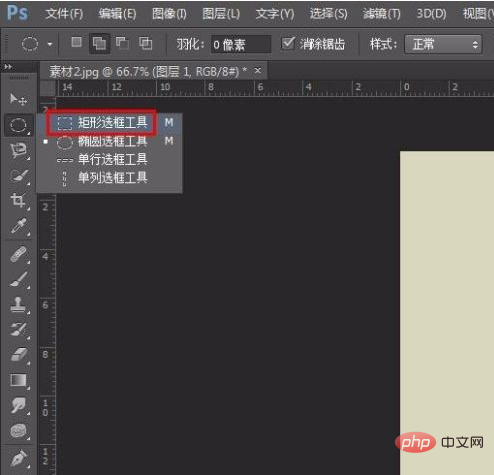Open the 图层(L) menu
This screenshot has height=475, width=494.
click(x=221, y=14)
